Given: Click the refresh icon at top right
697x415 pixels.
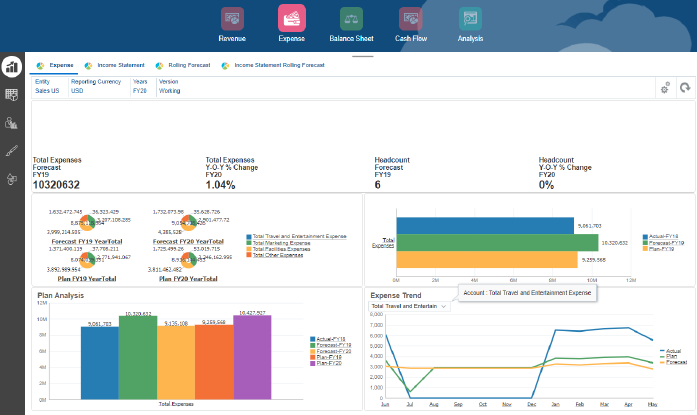Looking at the screenshot, I should [x=685, y=88].
